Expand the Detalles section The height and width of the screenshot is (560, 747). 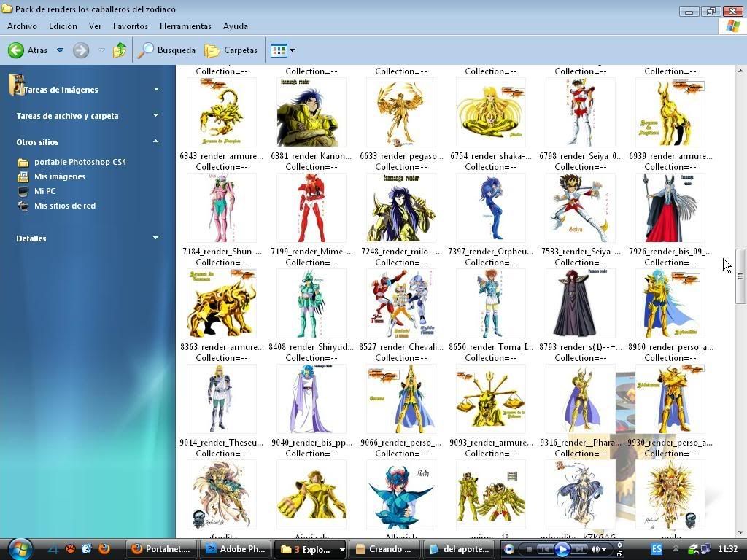156,238
